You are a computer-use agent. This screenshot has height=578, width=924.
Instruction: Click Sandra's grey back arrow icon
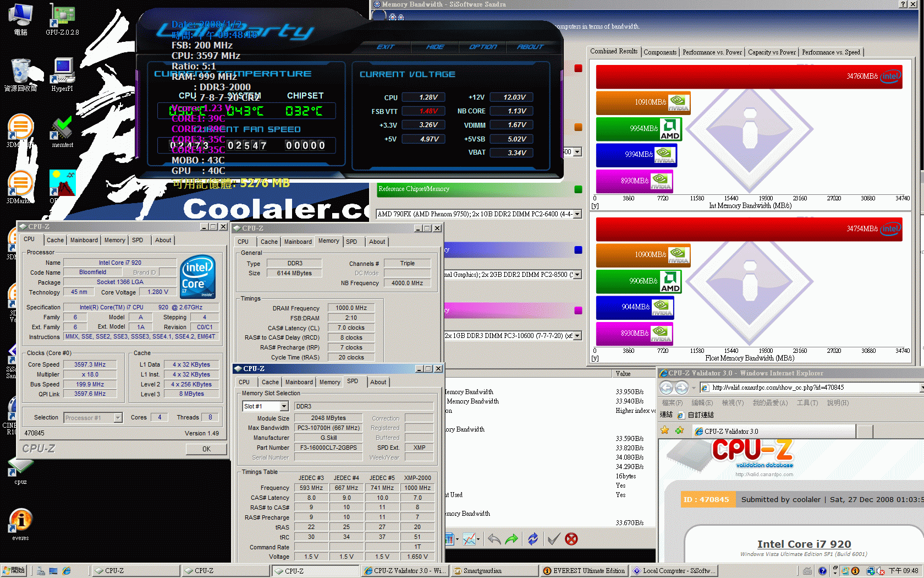coord(494,539)
